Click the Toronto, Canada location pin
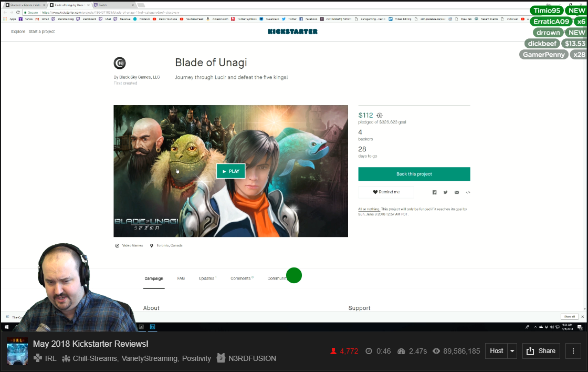The height and width of the screenshot is (372, 588). (151, 245)
